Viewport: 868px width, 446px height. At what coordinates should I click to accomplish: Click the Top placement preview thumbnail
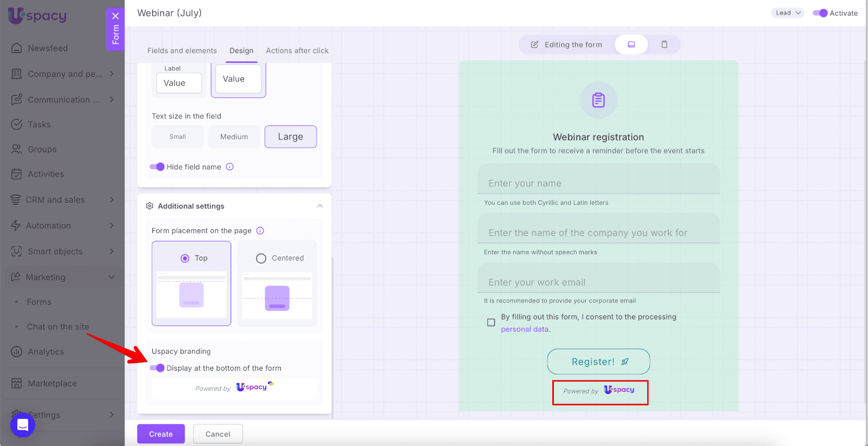[x=192, y=295]
